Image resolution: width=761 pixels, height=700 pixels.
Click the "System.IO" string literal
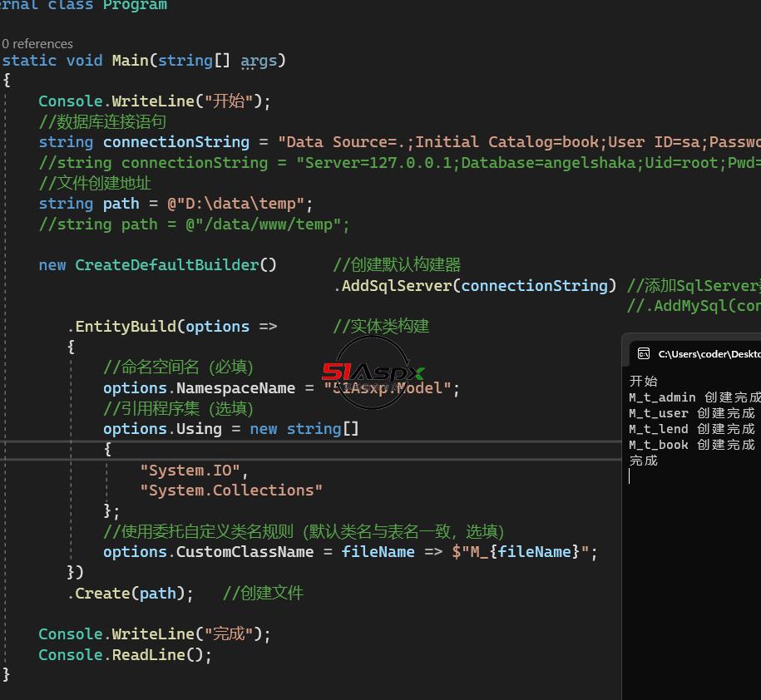point(190,470)
